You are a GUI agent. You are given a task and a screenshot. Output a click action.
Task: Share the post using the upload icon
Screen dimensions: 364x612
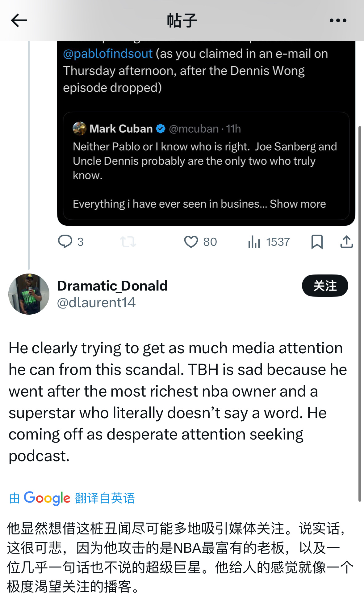point(347,242)
